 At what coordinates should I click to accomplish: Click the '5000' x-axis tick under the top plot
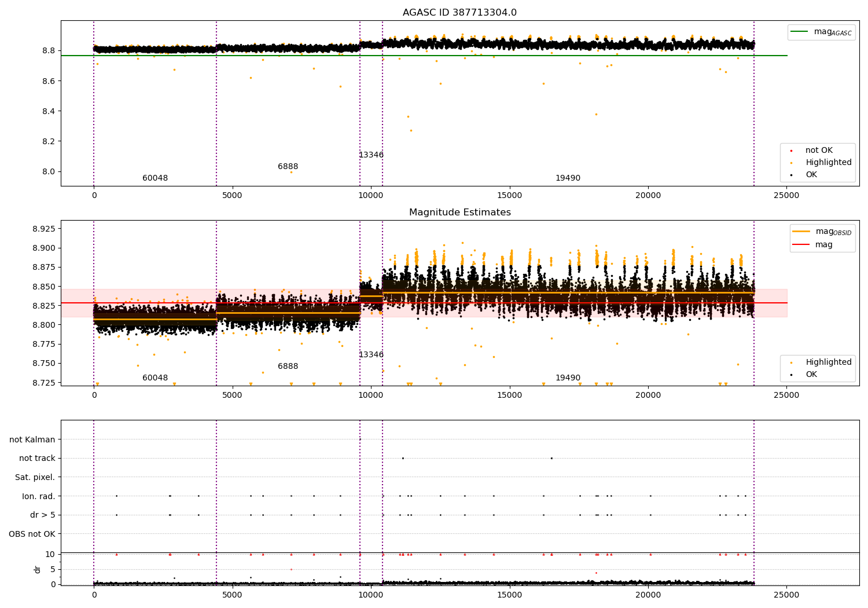click(232, 196)
